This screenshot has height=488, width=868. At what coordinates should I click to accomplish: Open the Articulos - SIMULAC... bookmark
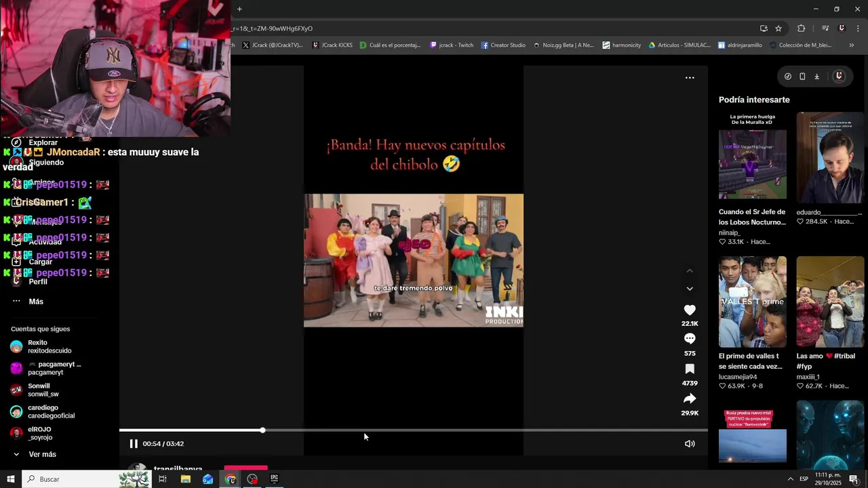tap(679, 45)
